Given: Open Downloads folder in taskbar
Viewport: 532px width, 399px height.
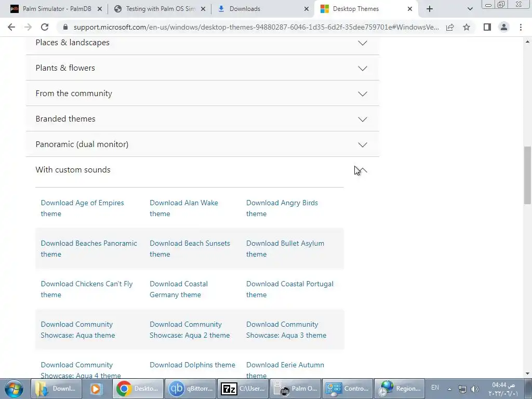Looking at the screenshot, I should coord(56,389).
